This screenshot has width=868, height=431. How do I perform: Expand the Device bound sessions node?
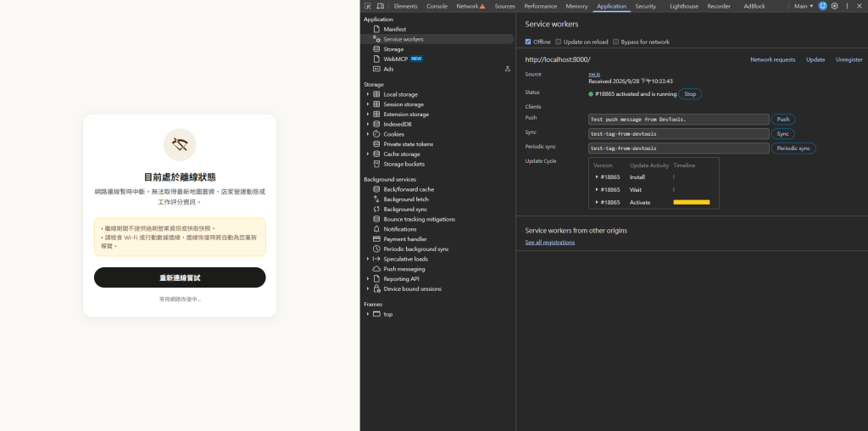click(368, 289)
